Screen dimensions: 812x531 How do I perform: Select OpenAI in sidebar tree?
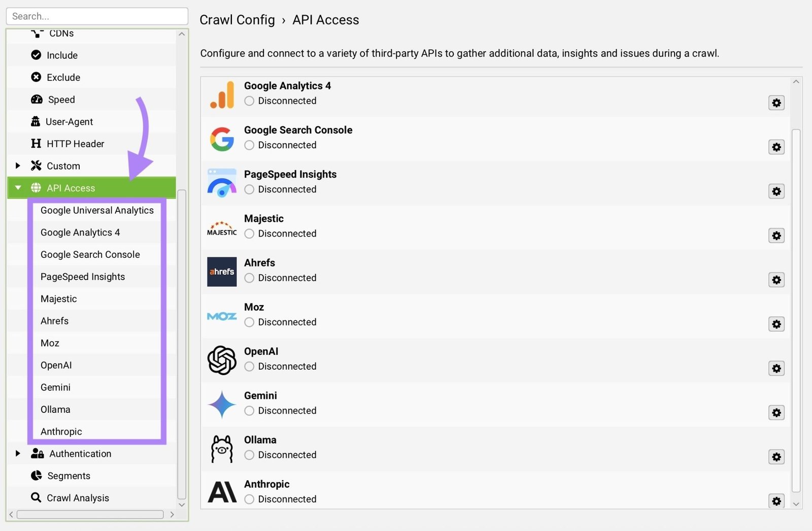coord(56,366)
